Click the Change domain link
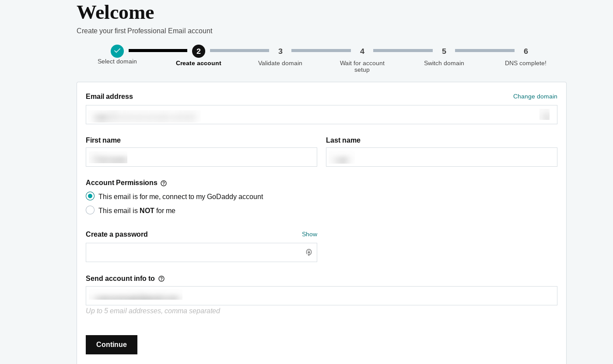Viewport: 613px width, 364px height. point(535,96)
